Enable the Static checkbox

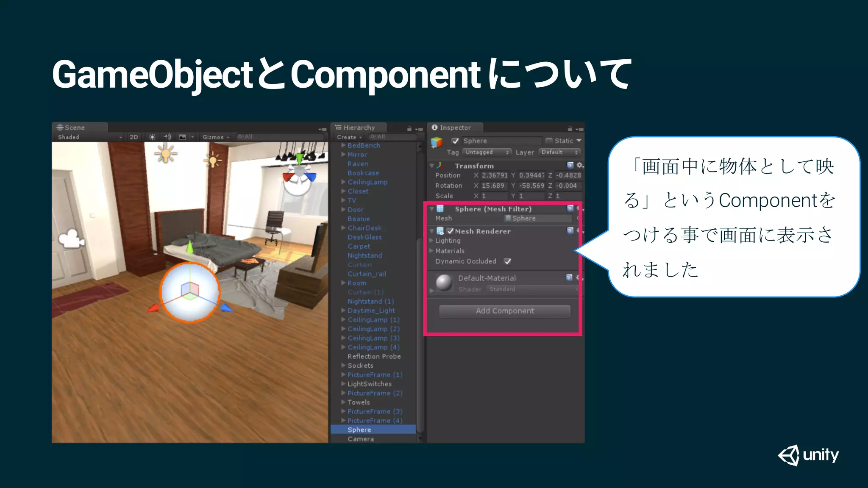tap(549, 141)
